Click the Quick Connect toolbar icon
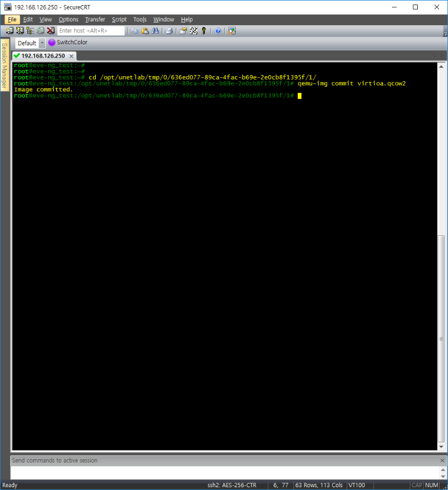 click(x=20, y=31)
